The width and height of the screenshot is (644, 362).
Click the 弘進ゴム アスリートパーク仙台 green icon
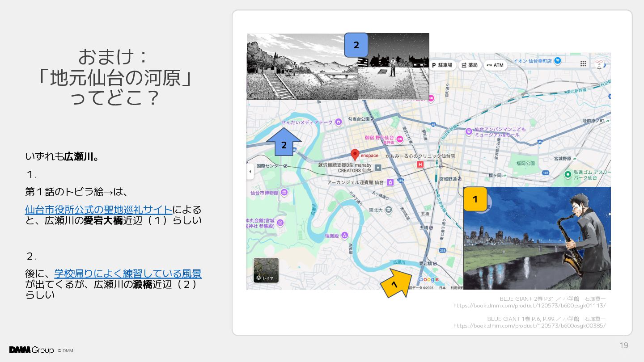[x=568, y=174]
